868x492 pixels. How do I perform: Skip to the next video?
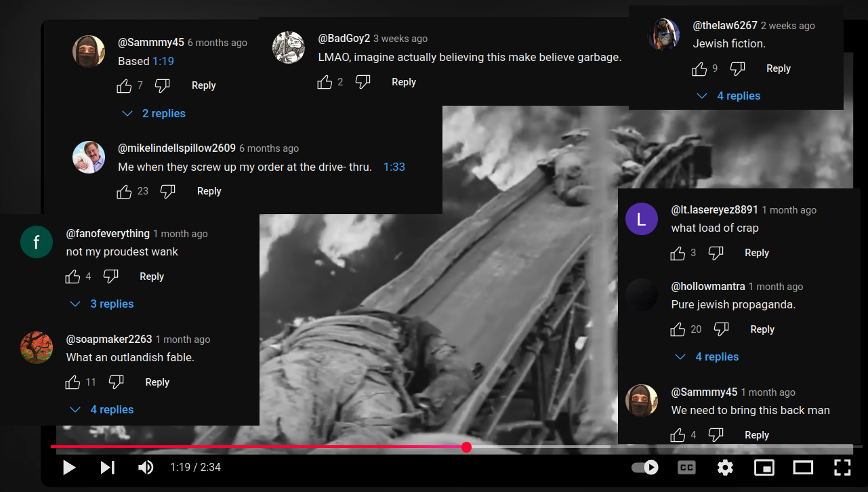point(108,468)
